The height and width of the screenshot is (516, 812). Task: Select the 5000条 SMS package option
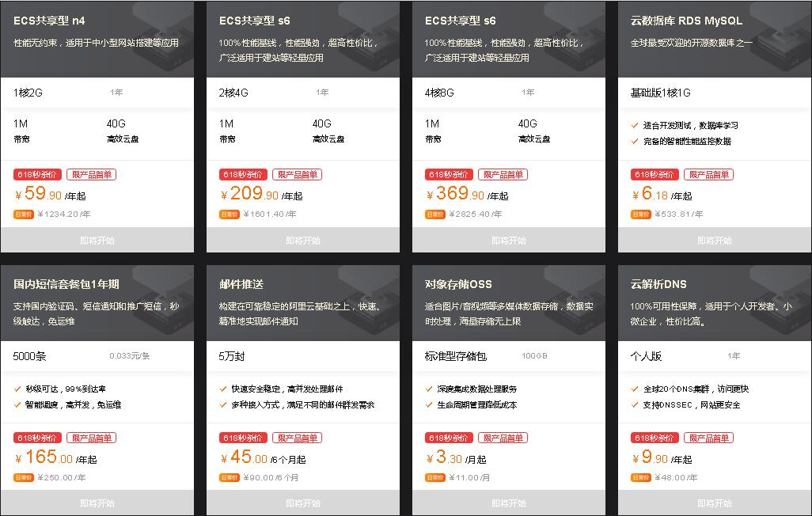coord(29,356)
